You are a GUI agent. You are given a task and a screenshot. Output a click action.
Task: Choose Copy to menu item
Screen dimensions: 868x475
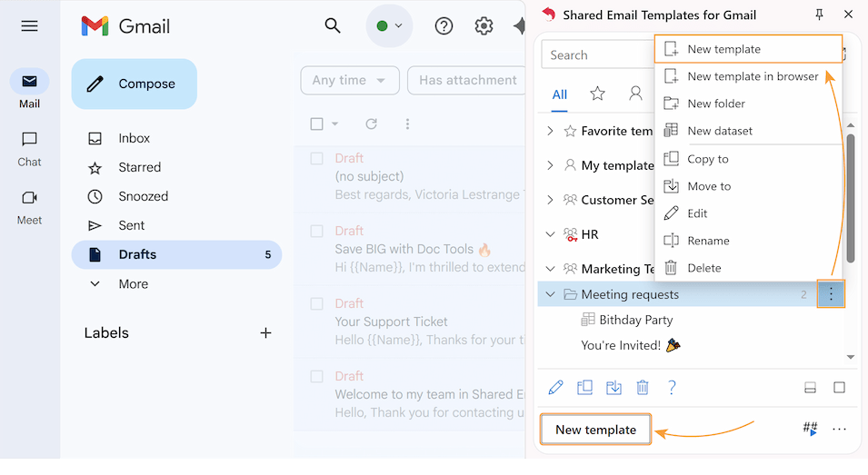click(748, 159)
